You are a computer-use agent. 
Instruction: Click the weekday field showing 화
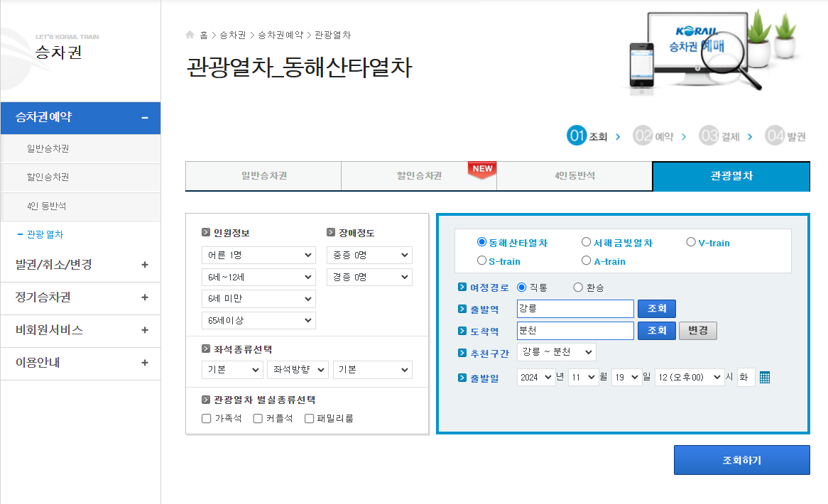[x=746, y=378]
